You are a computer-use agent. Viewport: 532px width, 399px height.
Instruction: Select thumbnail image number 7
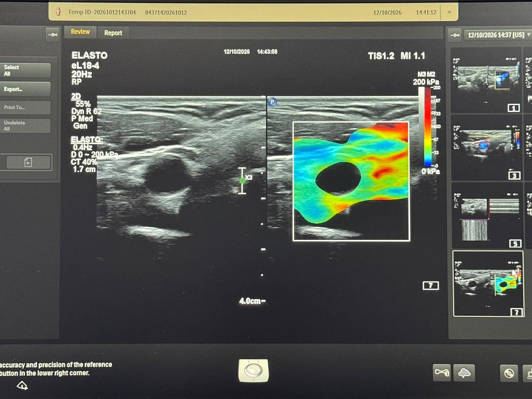488,284
